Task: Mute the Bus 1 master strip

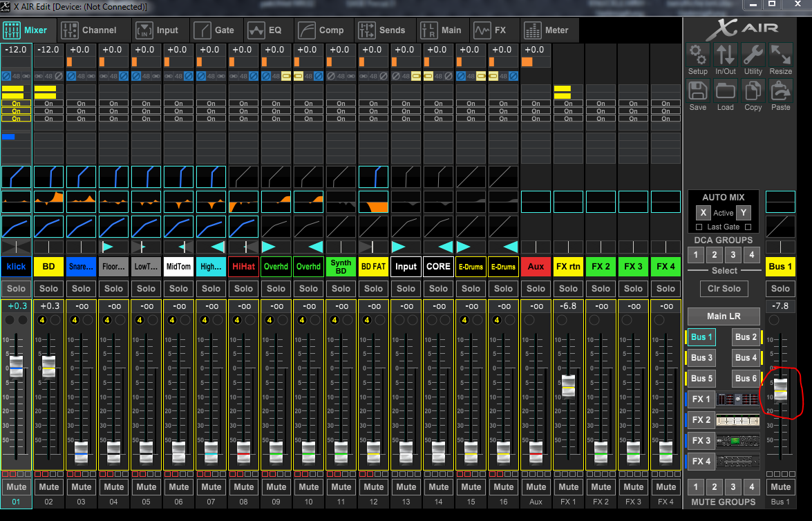Action: coord(780,487)
